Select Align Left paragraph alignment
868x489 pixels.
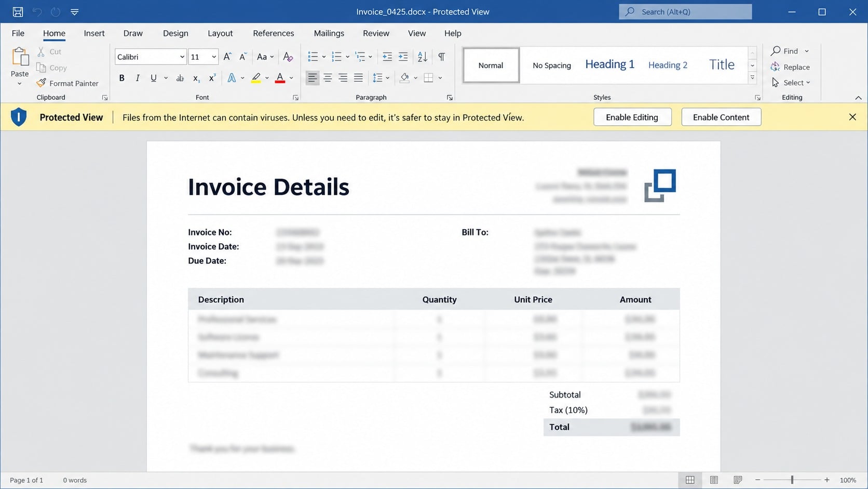coord(312,78)
